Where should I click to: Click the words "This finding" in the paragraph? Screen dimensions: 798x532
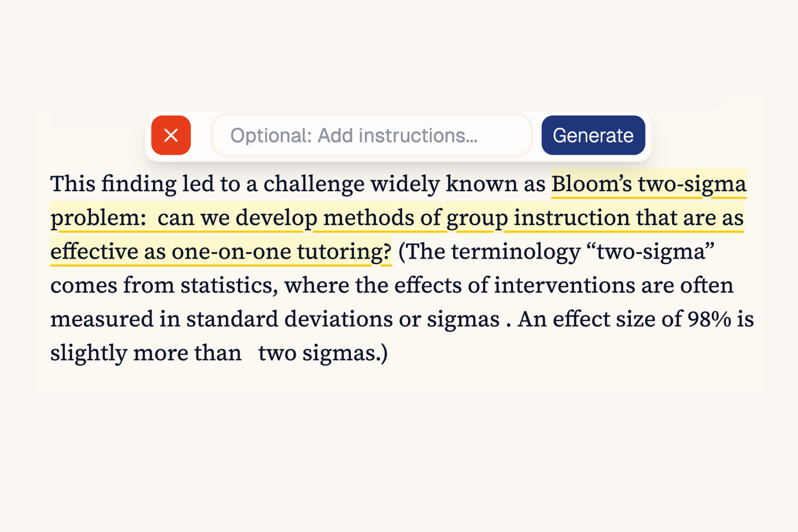(x=113, y=184)
